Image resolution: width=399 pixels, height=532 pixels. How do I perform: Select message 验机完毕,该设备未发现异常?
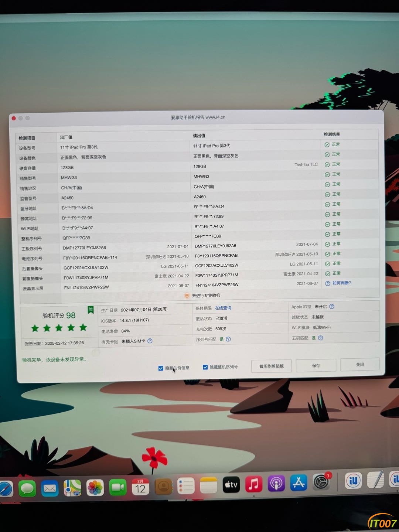pyautogui.click(x=54, y=359)
